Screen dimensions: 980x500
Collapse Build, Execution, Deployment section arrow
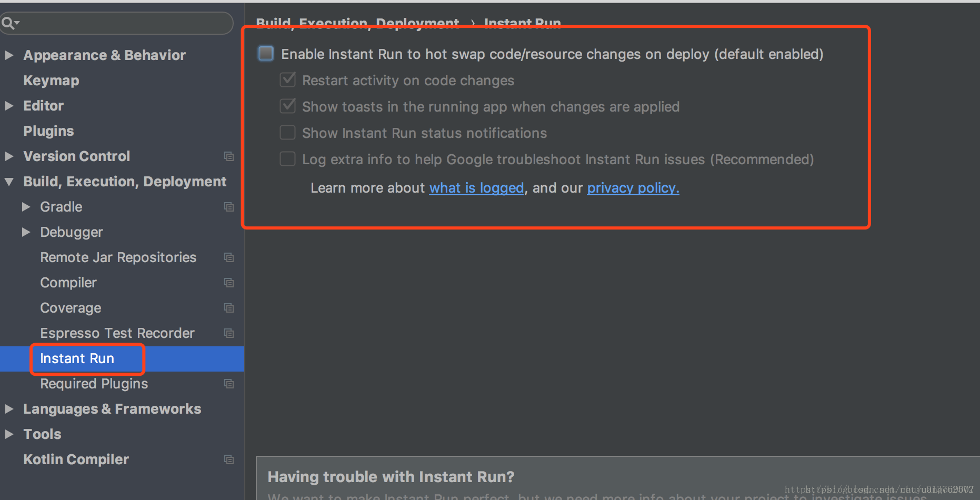coord(9,182)
